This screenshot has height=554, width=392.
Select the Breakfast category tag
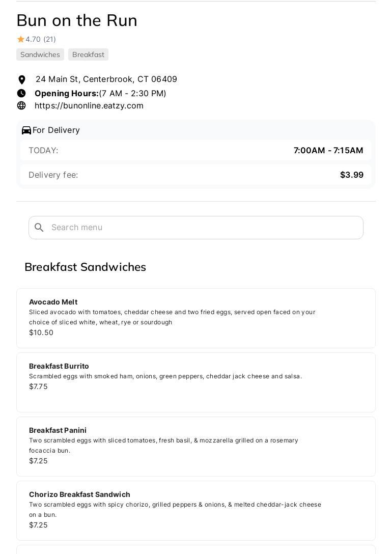[x=88, y=54]
